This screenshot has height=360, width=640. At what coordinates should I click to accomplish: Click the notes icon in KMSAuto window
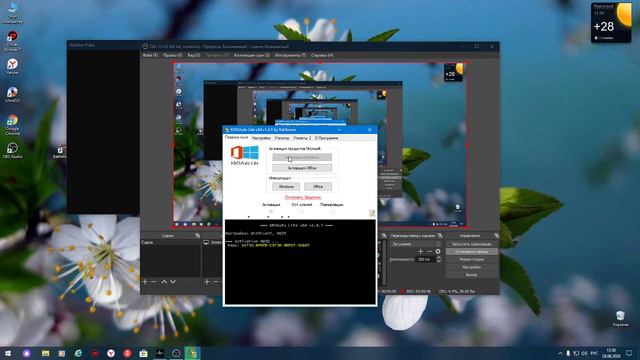pyautogui.click(x=372, y=213)
